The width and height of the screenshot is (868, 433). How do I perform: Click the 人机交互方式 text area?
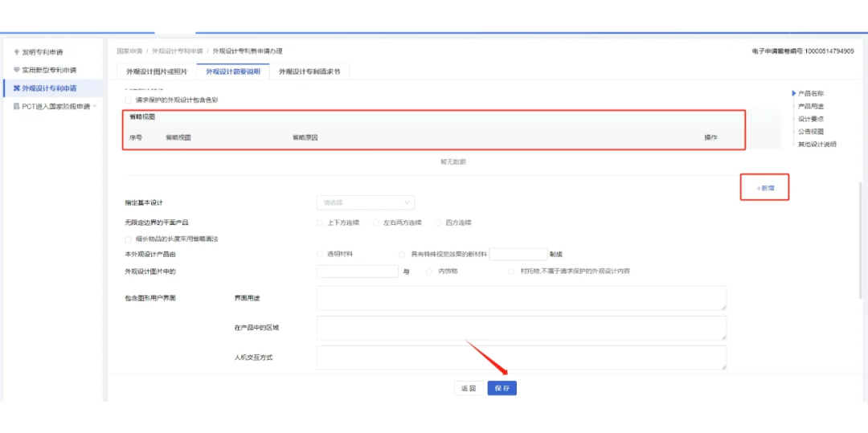[x=522, y=357]
